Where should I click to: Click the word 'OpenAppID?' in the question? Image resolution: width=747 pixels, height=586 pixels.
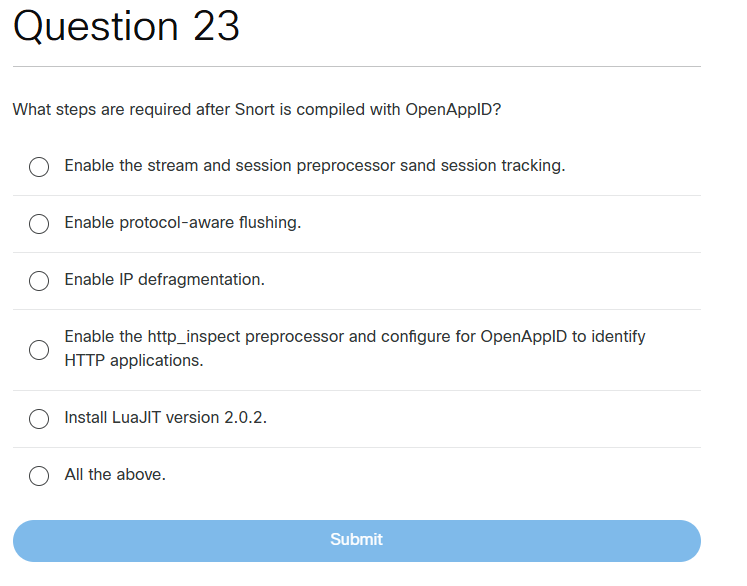pos(453,109)
